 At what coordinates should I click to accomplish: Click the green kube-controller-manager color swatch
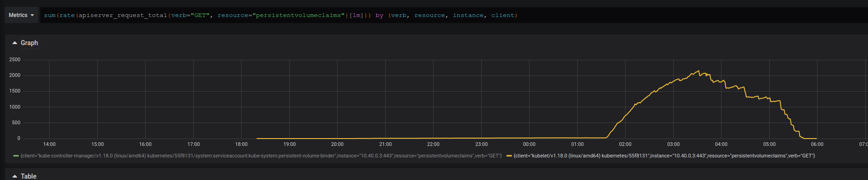point(16,156)
